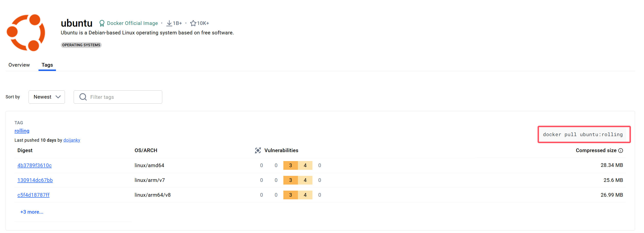Open the rolling tag link

(22, 131)
